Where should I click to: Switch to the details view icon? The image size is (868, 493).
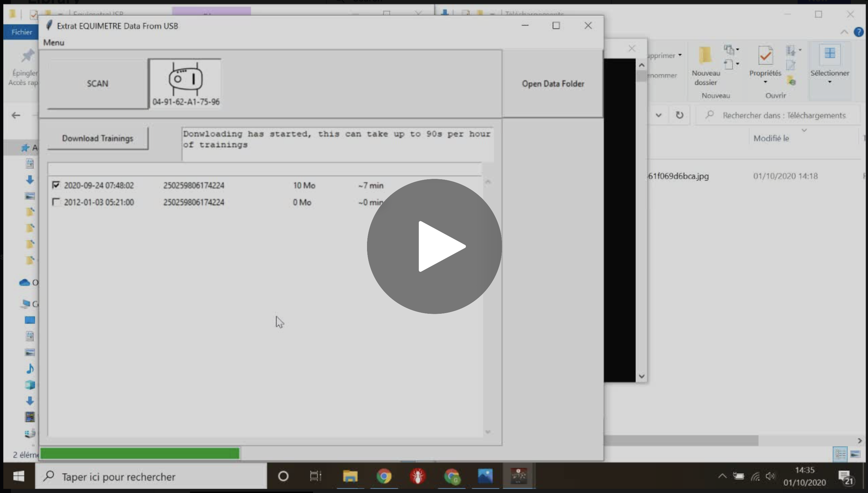click(x=840, y=454)
